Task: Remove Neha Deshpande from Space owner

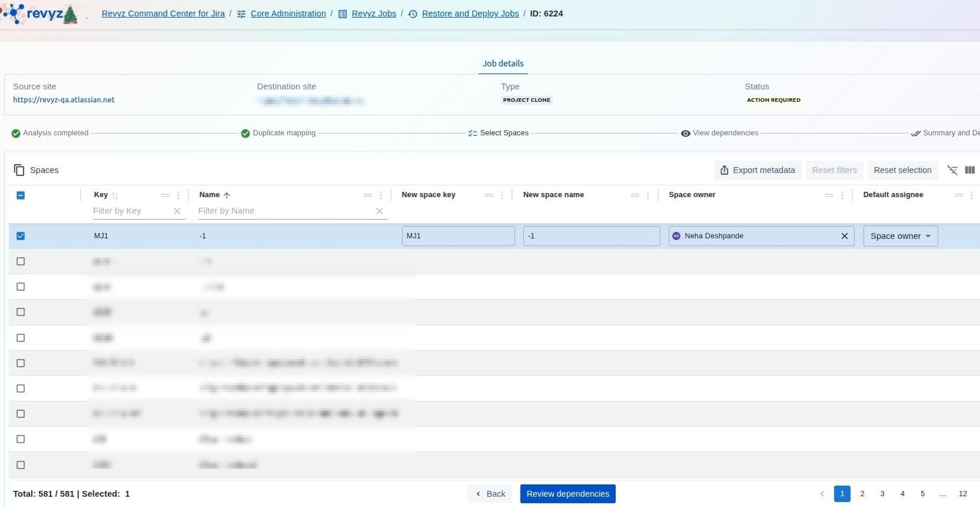Action: (x=844, y=236)
